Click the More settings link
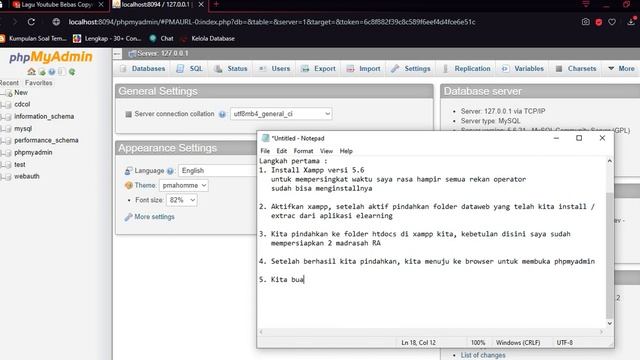The image size is (640, 360). pos(154,217)
